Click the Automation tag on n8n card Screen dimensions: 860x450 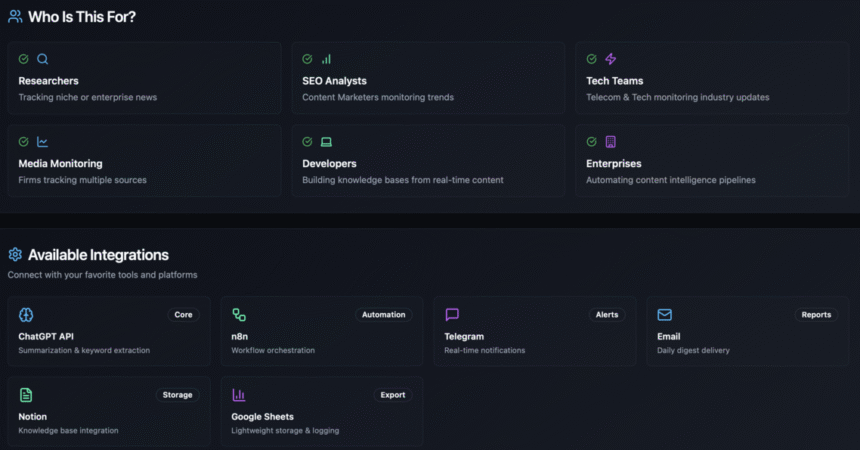383,314
